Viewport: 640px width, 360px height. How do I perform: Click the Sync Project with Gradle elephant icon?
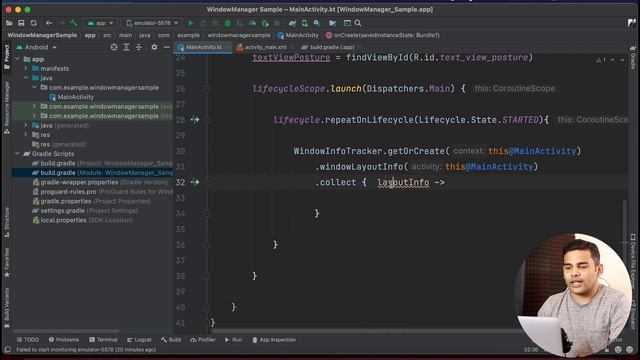(292, 23)
